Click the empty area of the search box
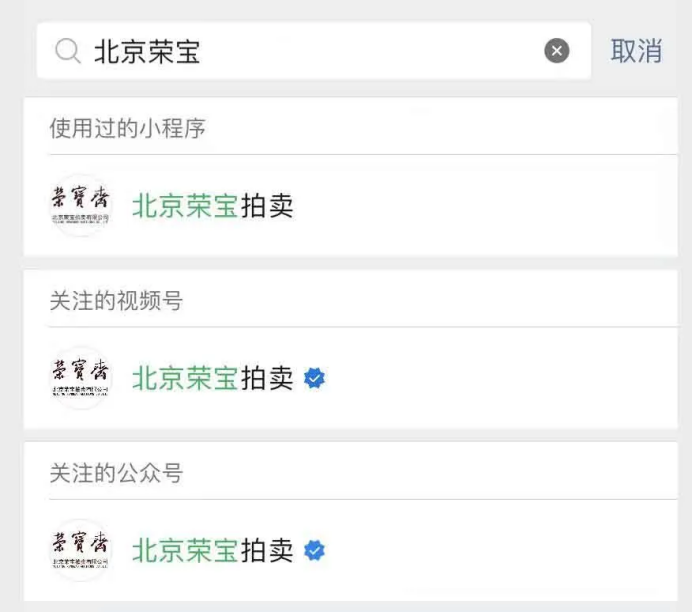Image resolution: width=692 pixels, height=612 pixels. click(x=371, y=51)
